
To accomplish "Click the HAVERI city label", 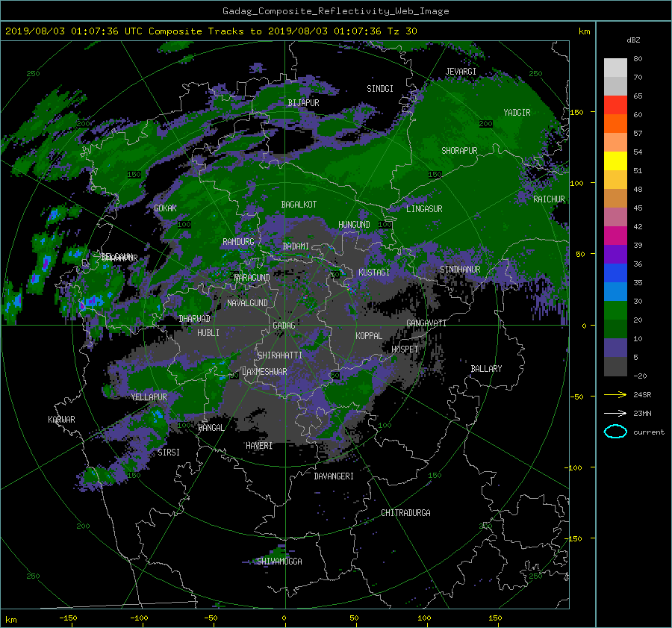I will point(259,447).
